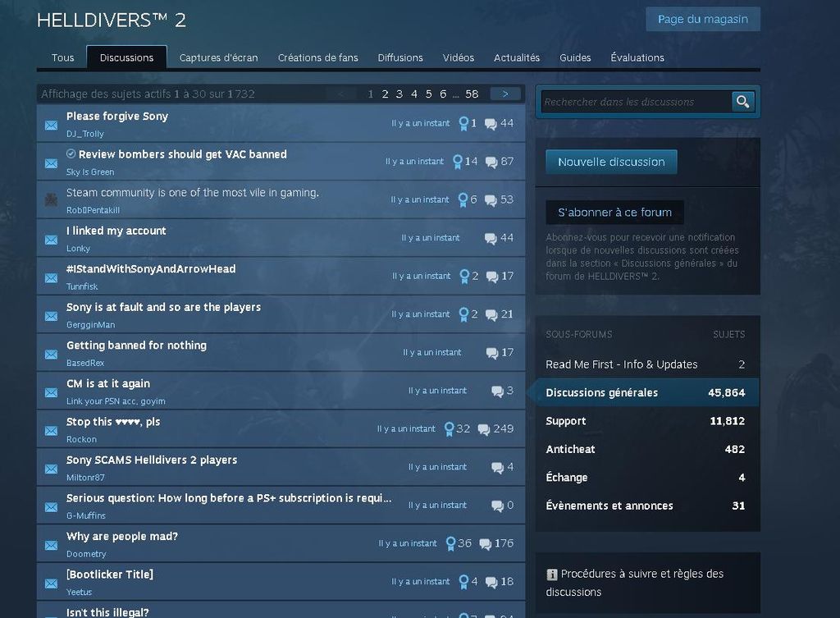
Task: Open the topic 'Please forgive Sony'
Action: (x=117, y=117)
